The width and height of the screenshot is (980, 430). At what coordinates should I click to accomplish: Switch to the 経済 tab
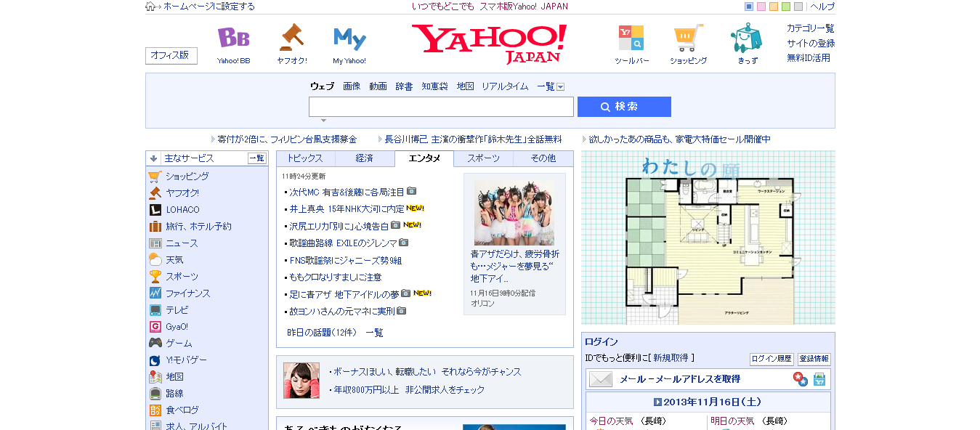[x=365, y=158]
